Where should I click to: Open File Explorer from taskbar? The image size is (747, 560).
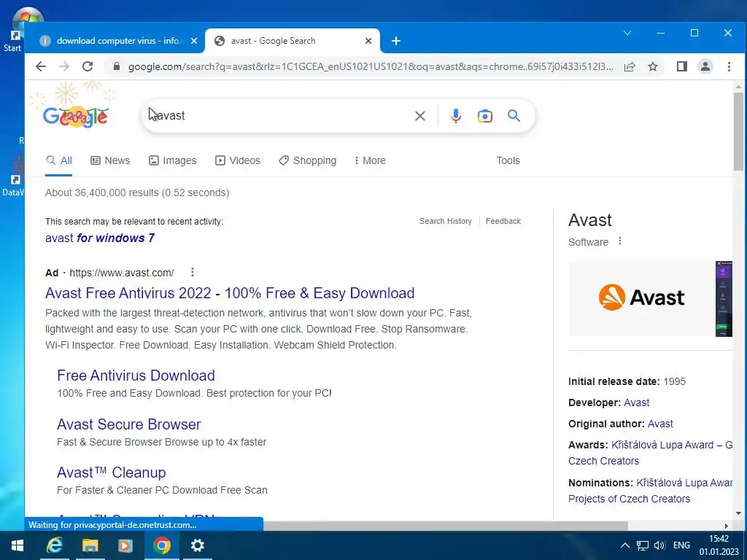tap(90, 545)
